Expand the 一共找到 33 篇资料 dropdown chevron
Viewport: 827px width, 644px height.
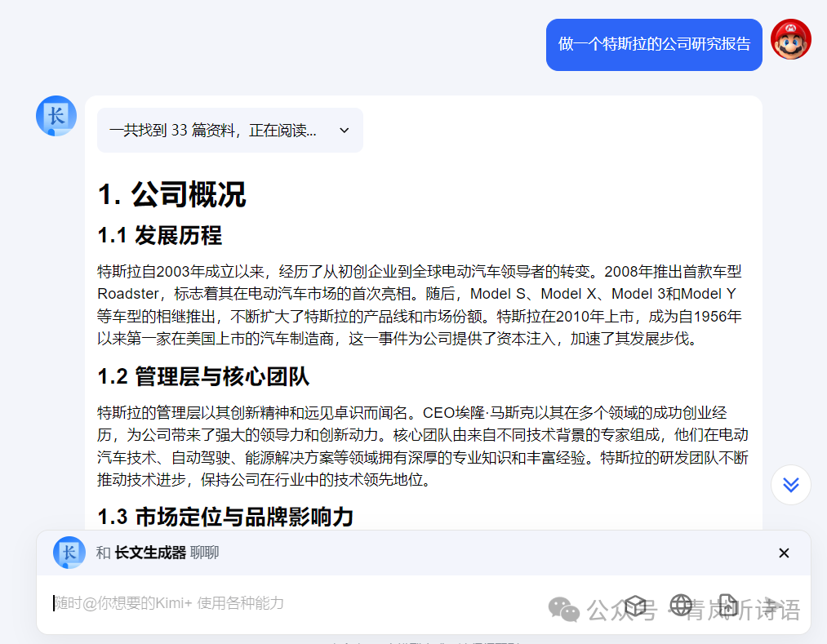345,131
